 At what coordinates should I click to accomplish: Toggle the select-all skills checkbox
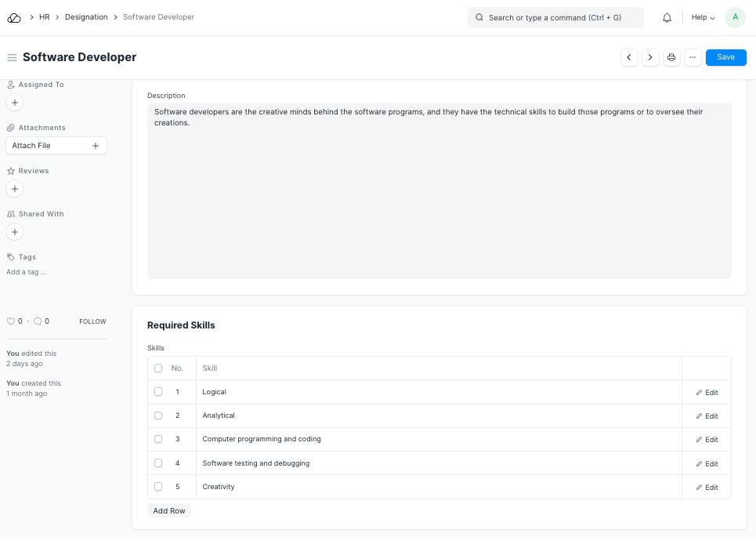158,368
